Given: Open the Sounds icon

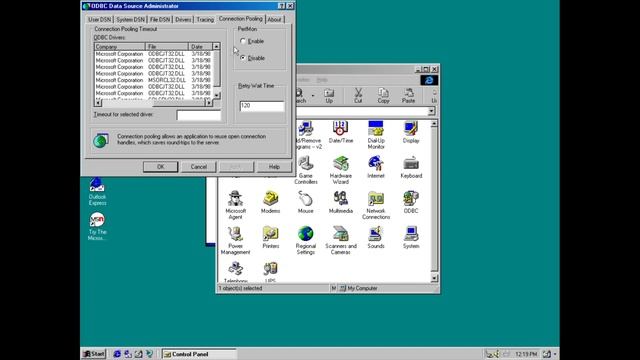Looking at the screenshot, I should pyautogui.click(x=376, y=237).
